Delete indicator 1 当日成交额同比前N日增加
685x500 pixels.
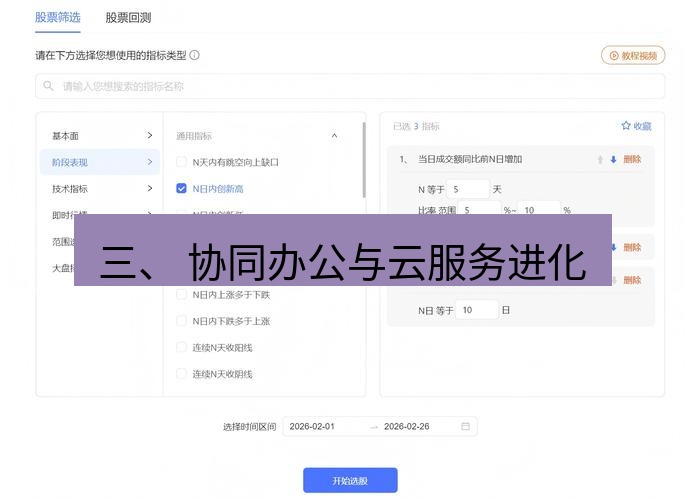tap(632, 159)
